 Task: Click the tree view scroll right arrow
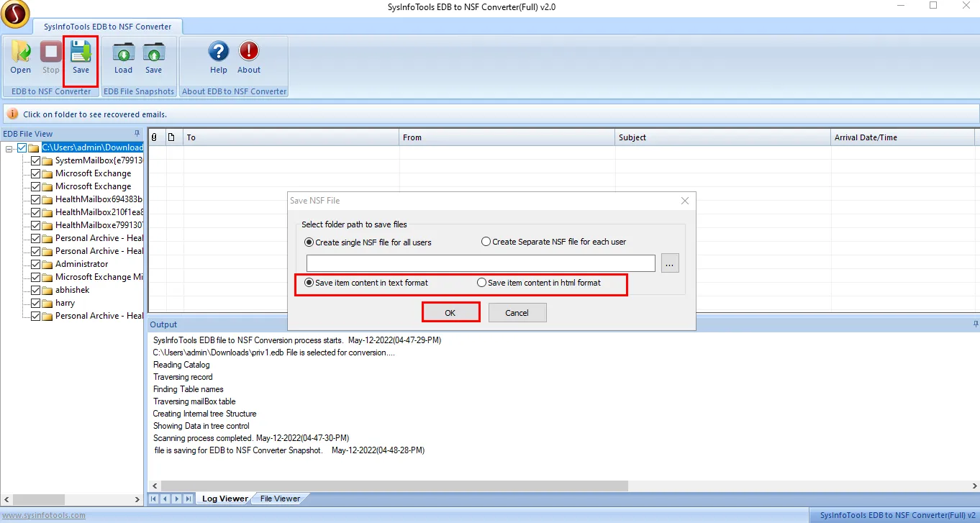point(138,499)
